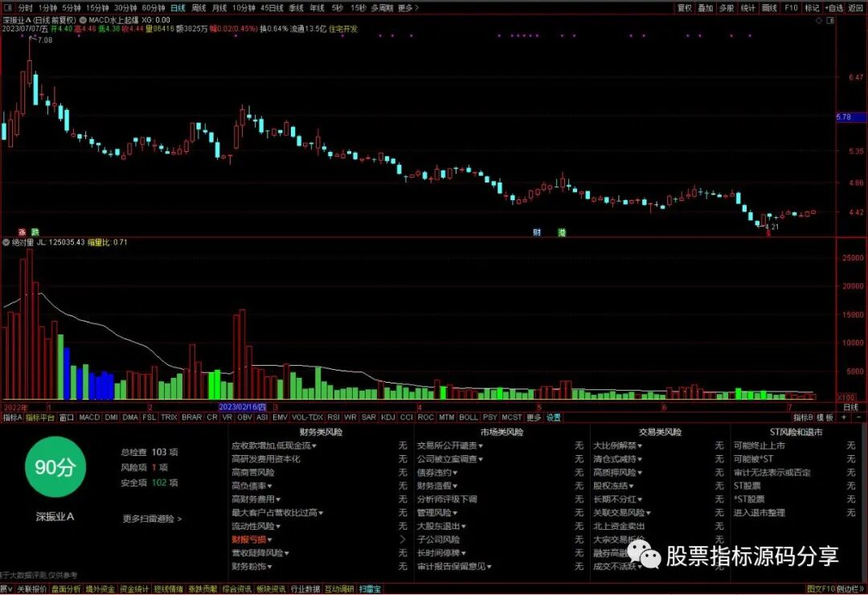
Task: Click the minus icon in indicator bar
Action: click(858, 417)
